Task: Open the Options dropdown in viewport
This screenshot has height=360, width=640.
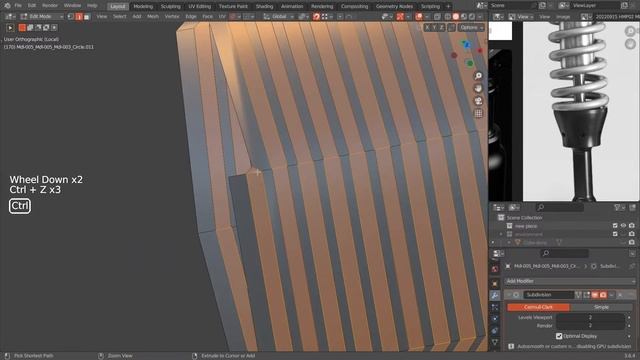Action: pos(471,27)
